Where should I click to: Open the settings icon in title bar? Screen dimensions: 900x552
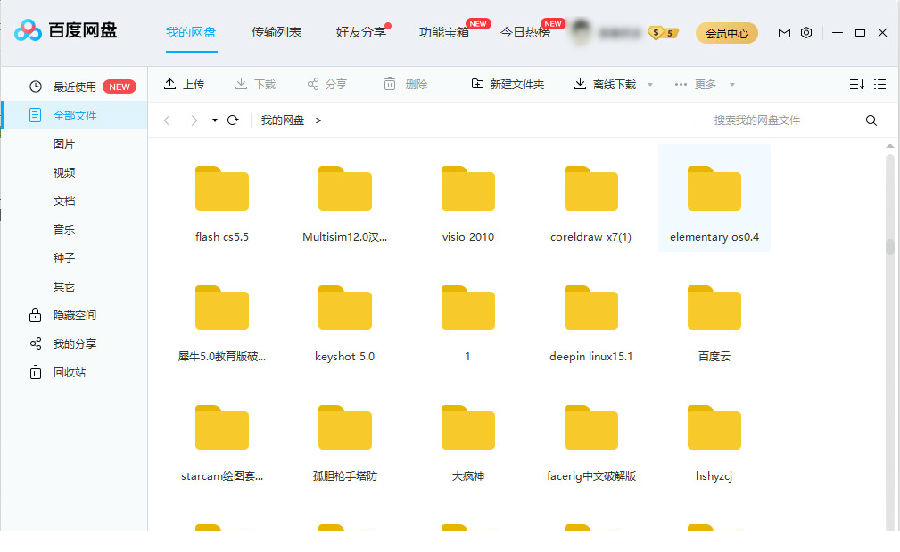[x=806, y=33]
